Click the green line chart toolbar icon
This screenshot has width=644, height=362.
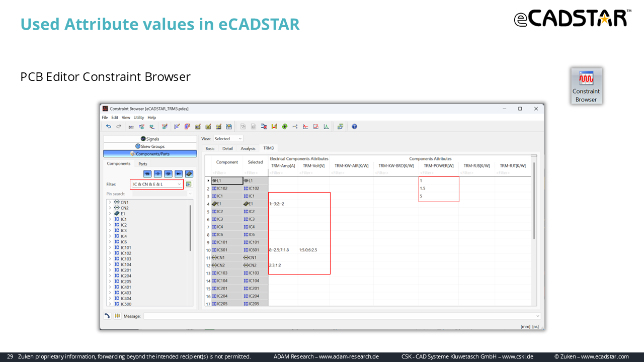coord(327,127)
